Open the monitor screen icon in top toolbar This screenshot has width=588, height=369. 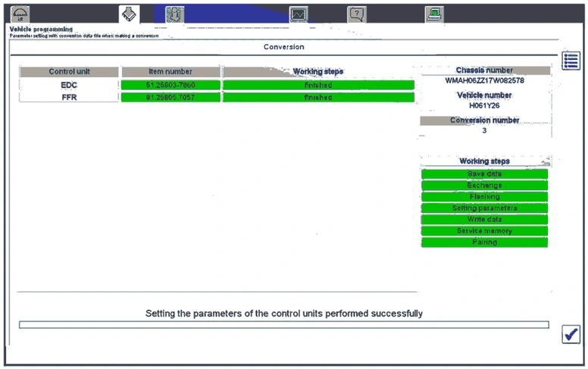tap(299, 14)
